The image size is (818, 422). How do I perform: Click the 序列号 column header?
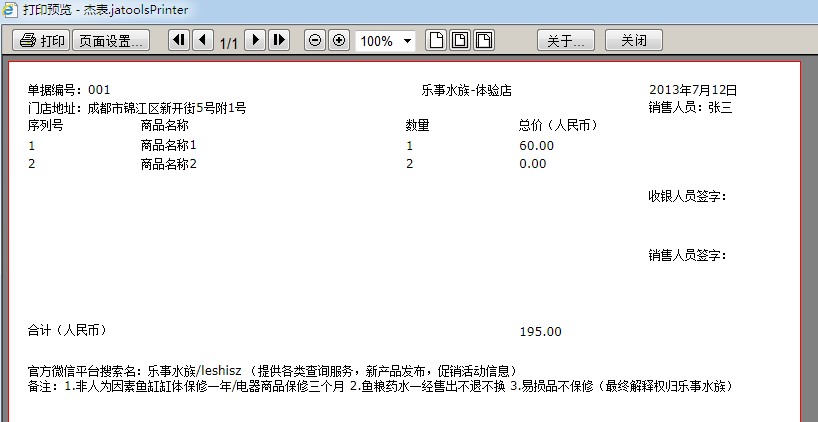pos(45,125)
